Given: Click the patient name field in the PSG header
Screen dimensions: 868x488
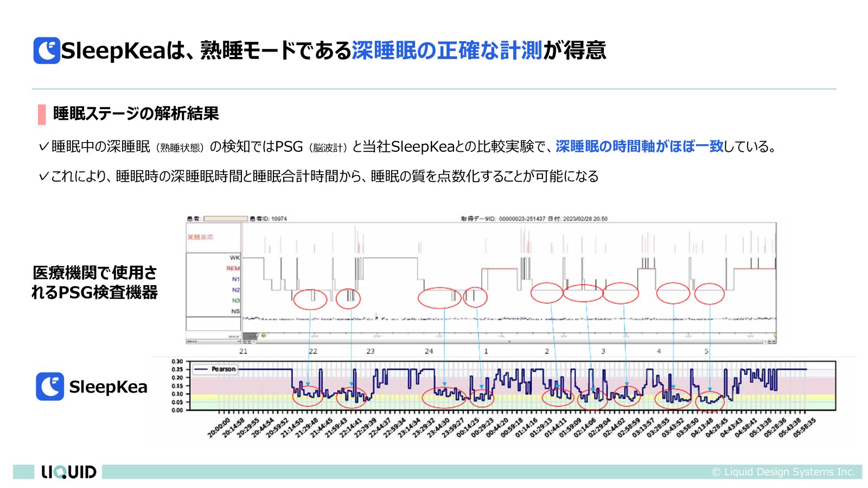Looking at the screenshot, I should pyautogui.click(x=225, y=219).
